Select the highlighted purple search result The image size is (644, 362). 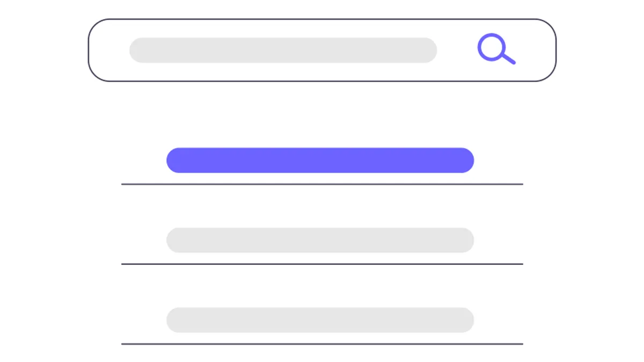pos(320,160)
